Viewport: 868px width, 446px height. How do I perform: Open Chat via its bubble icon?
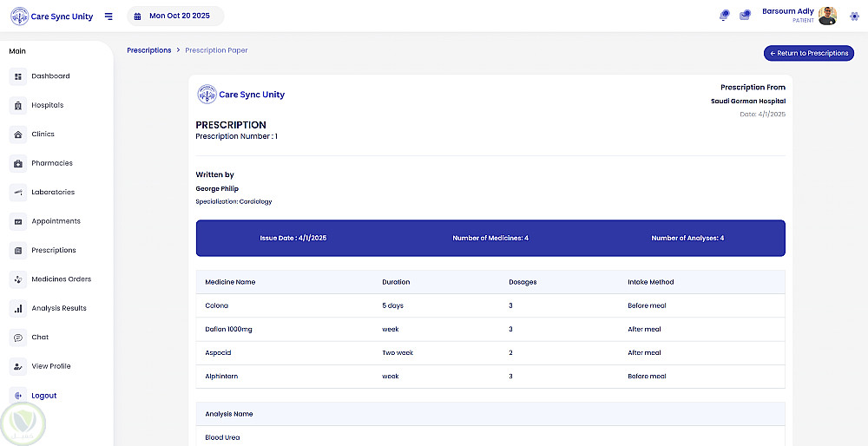tap(18, 338)
